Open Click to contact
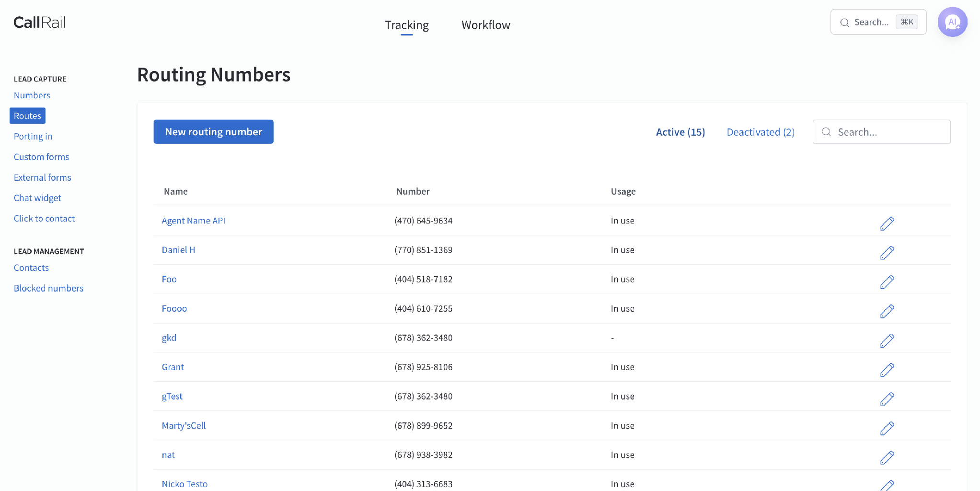The height and width of the screenshot is (491, 980). (x=44, y=218)
